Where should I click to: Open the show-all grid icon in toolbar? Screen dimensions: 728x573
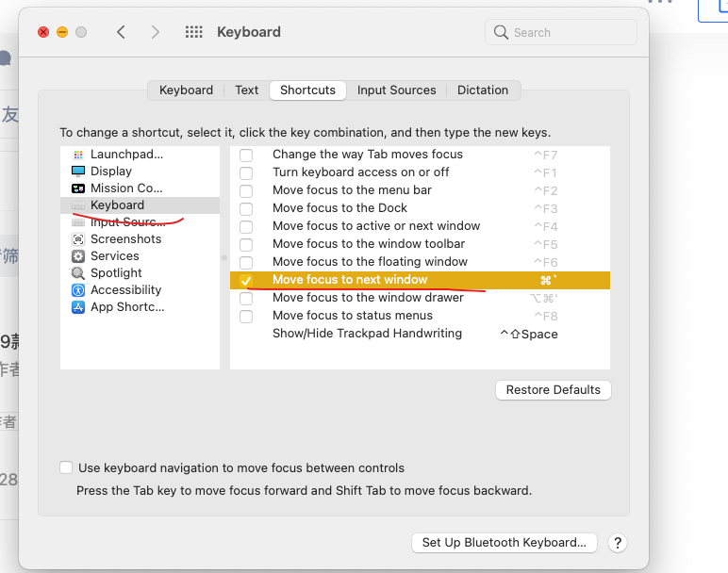tap(194, 32)
